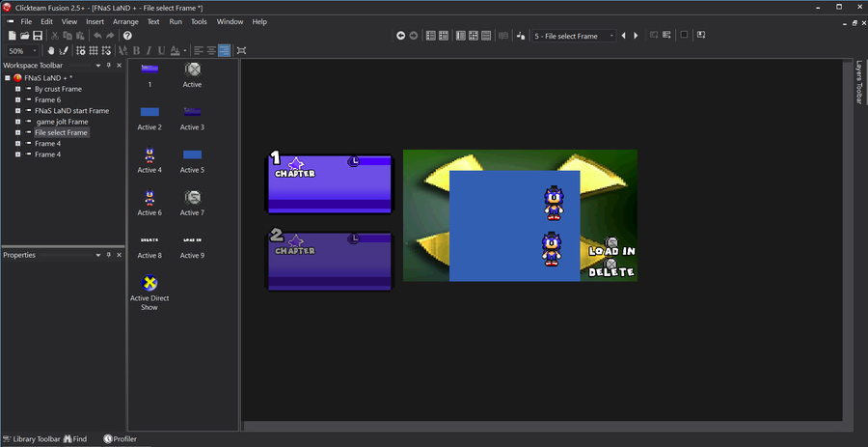Collapse the FNaS LaND + root node

(7, 78)
